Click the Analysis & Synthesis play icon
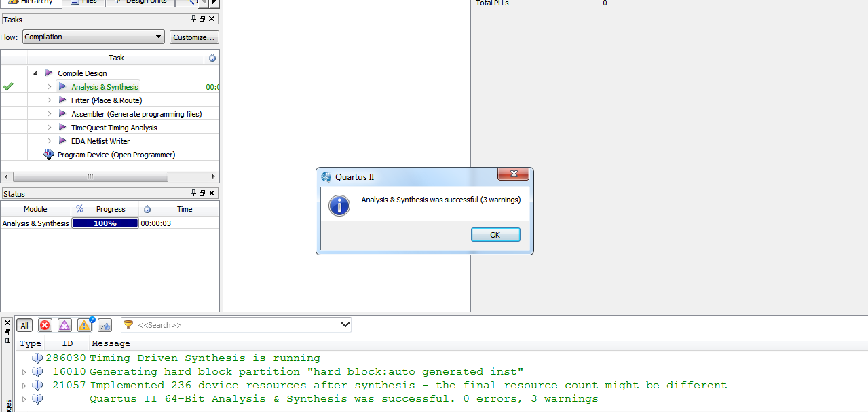Viewport: 868px width, 412px height. pyautogui.click(x=62, y=86)
